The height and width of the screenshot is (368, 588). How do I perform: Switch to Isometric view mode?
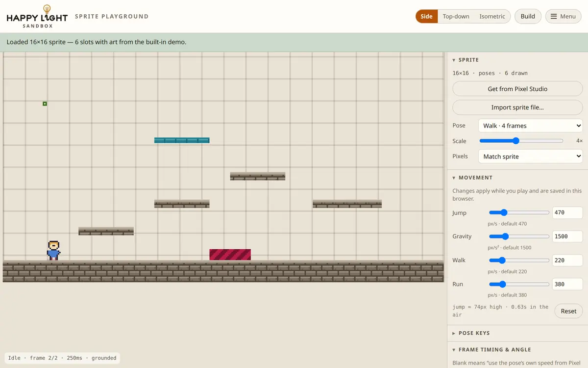(x=492, y=16)
